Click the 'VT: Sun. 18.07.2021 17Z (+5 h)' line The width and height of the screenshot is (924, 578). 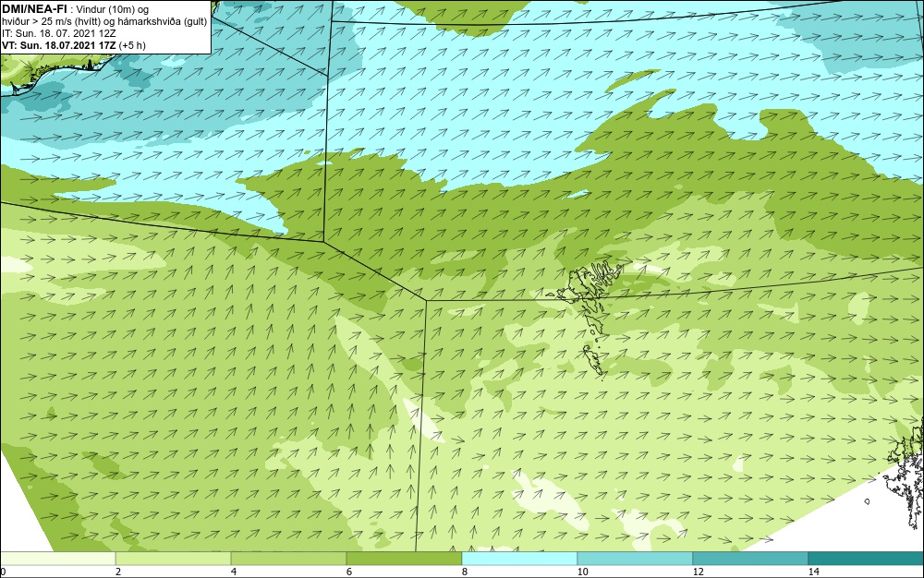click(74, 45)
